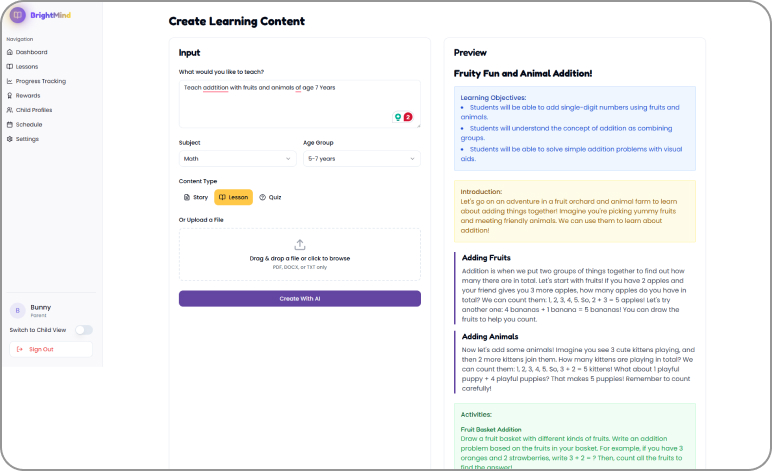772x471 pixels.
Task: Choose the Lesson content type
Action: 233,197
